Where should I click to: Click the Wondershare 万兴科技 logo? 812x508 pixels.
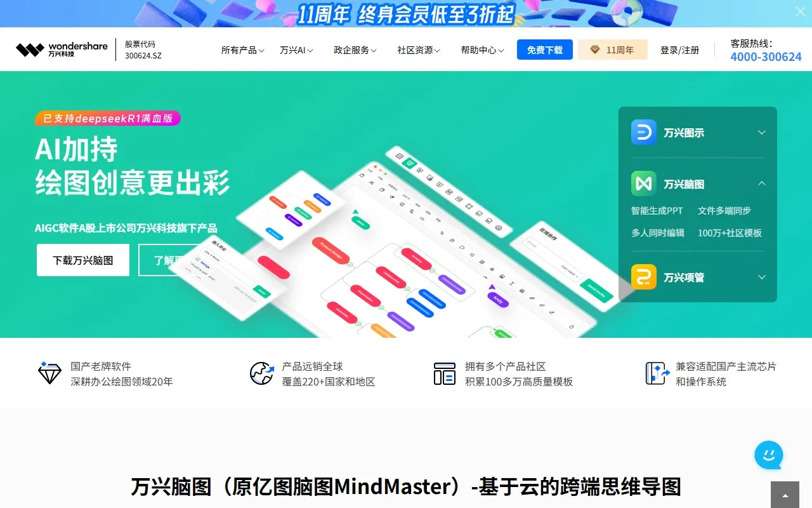62,49
